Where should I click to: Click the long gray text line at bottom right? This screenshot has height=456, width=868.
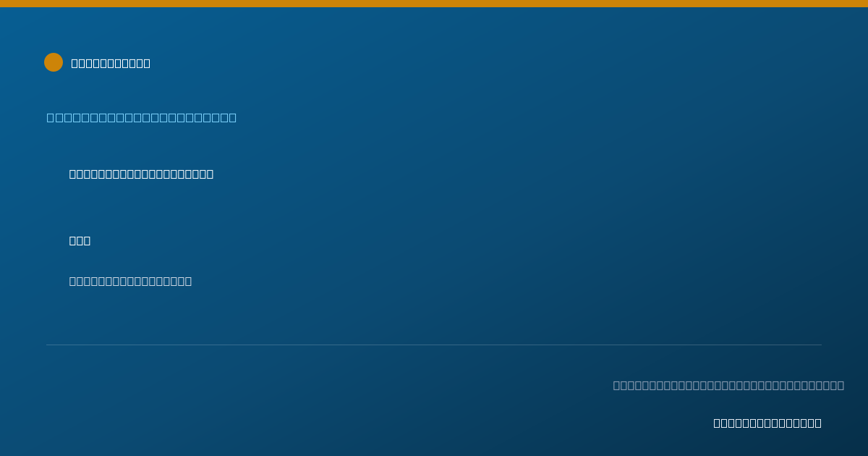[x=728, y=385]
